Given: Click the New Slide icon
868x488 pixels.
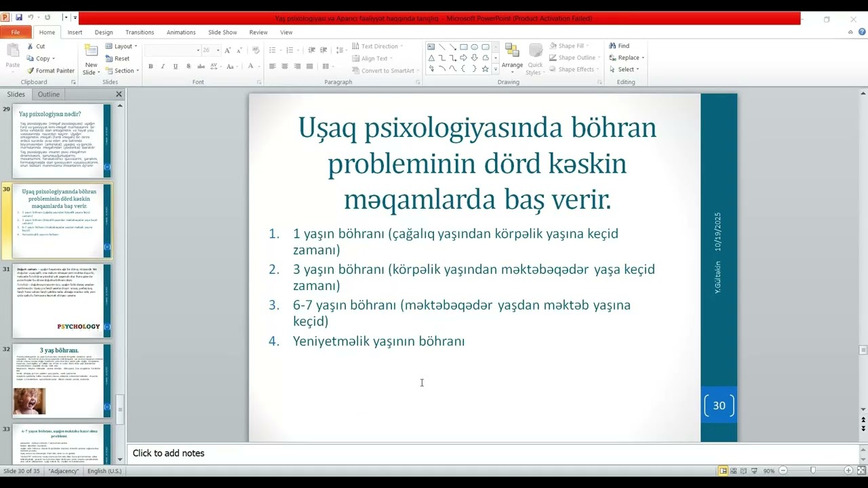Looking at the screenshot, I should click(x=91, y=52).
